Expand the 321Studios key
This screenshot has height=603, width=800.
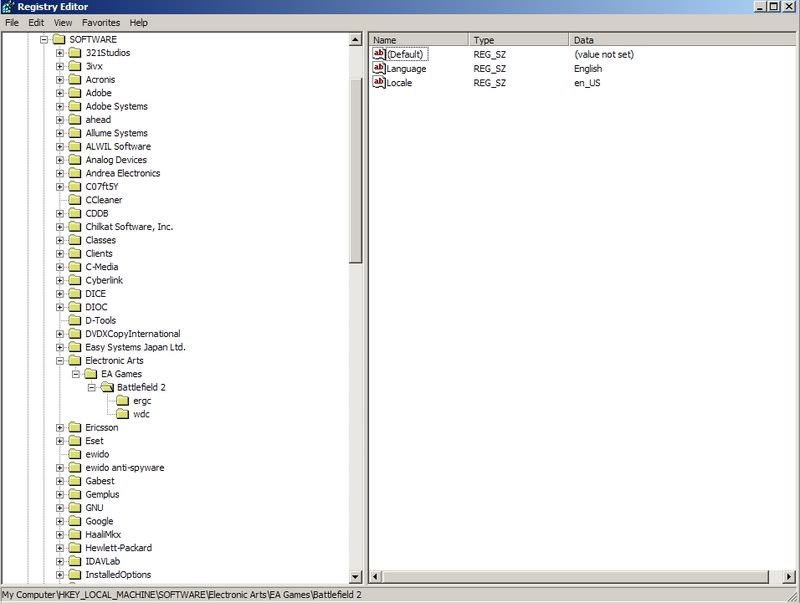point(60,53)
